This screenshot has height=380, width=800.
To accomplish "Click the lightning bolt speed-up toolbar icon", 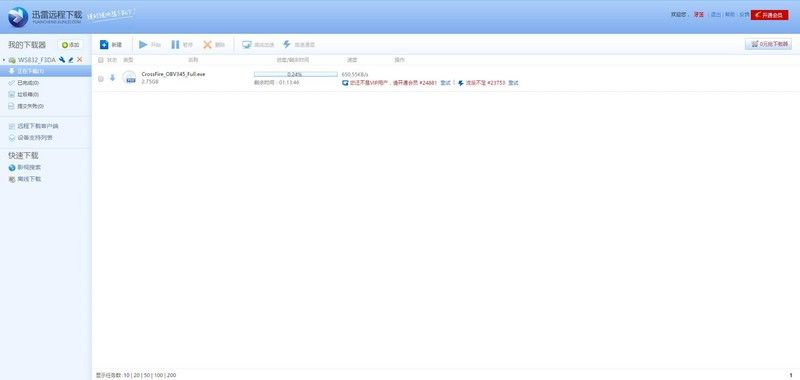I will (x=287, y=45).
